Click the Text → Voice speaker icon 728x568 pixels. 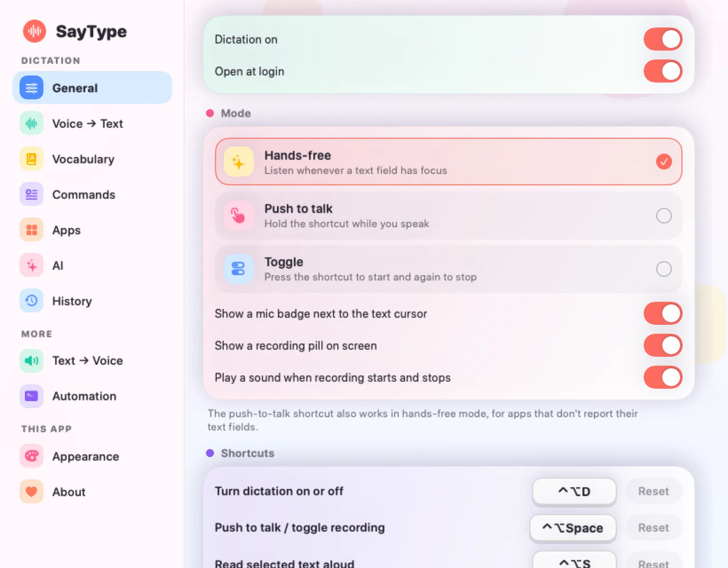(32, 360)
